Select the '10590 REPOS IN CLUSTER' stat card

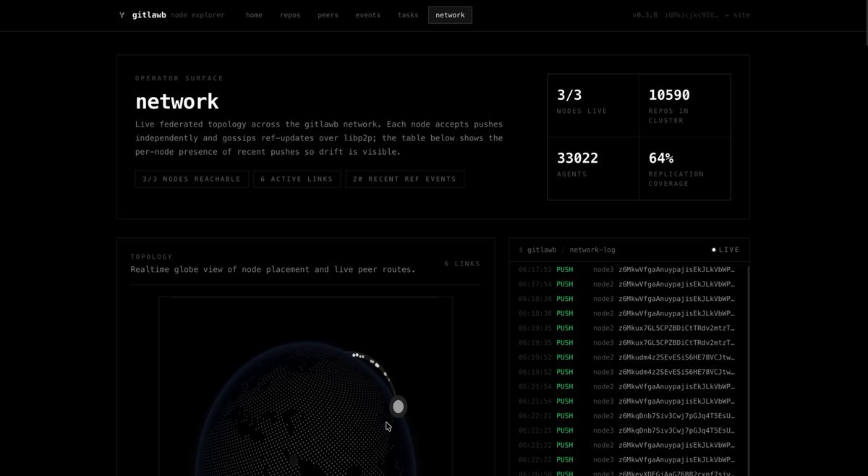coord(685,106)
